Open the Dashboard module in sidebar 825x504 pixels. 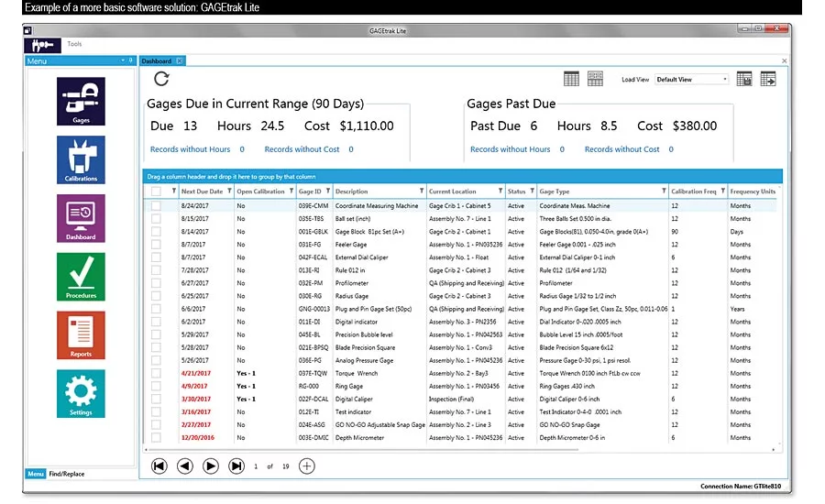(81, 218)
